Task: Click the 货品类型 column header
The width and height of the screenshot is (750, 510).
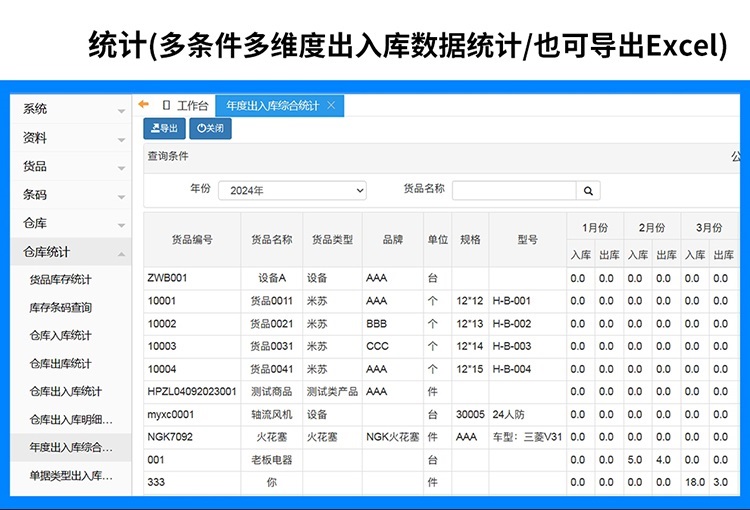Action: [x=332, y=240]
